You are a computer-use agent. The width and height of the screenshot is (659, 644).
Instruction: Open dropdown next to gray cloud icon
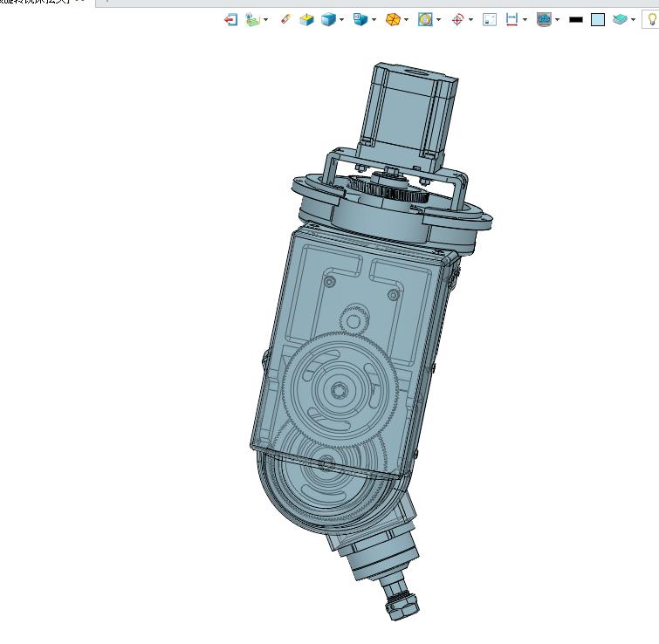pyautogui.click(x=557, y=20)
